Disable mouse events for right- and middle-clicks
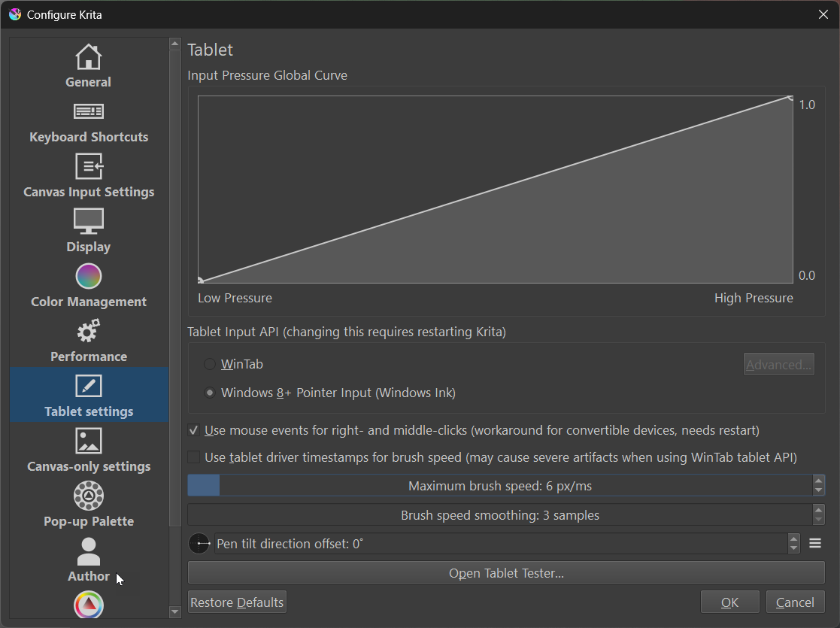 coord(193,430)
